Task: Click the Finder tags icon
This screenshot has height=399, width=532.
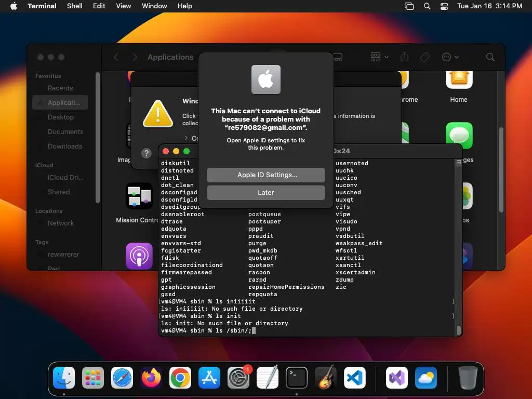Action: pyautogui.click(x=424, y=57)
